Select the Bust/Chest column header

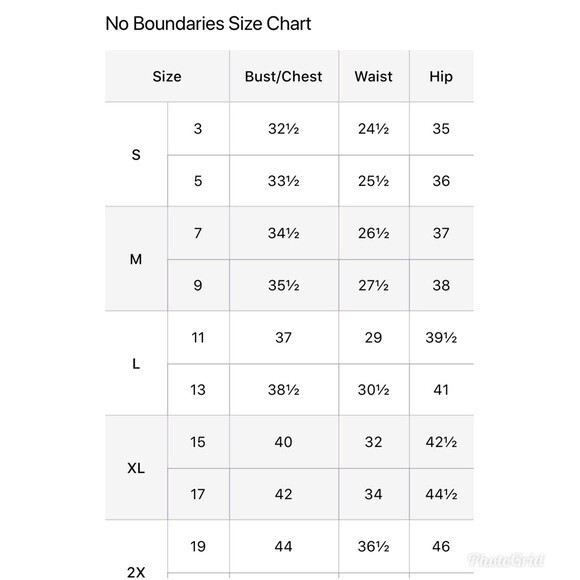coord(283,77)
